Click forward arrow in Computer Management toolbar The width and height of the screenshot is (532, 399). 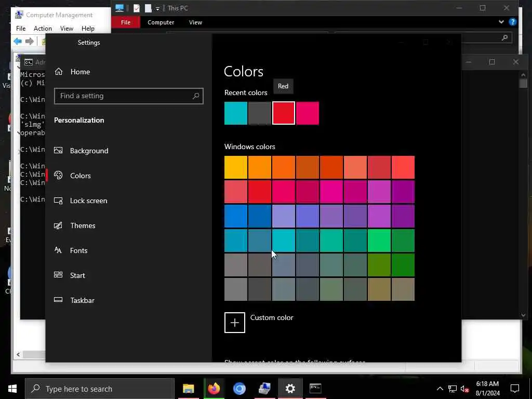[30, 42]
